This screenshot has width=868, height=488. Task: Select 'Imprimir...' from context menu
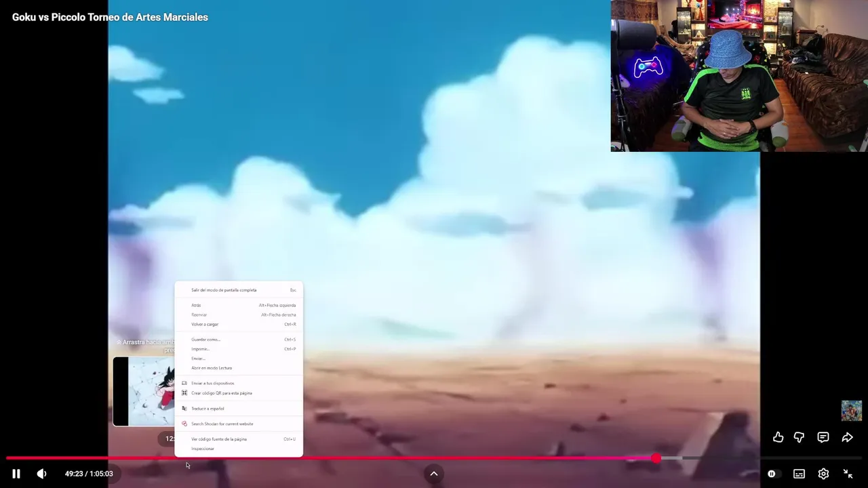coord(239,349)
